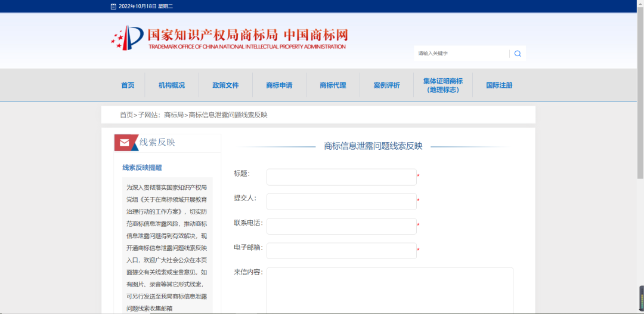The height and width of the screenshot is (314, 644).
Task: Select 商标申请 from the navigation bar
Action: 279,85
